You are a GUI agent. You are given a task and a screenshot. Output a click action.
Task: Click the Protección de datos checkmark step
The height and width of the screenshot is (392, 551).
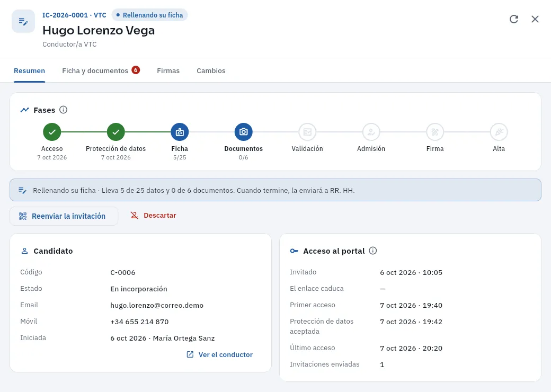[x=116, y=132]
